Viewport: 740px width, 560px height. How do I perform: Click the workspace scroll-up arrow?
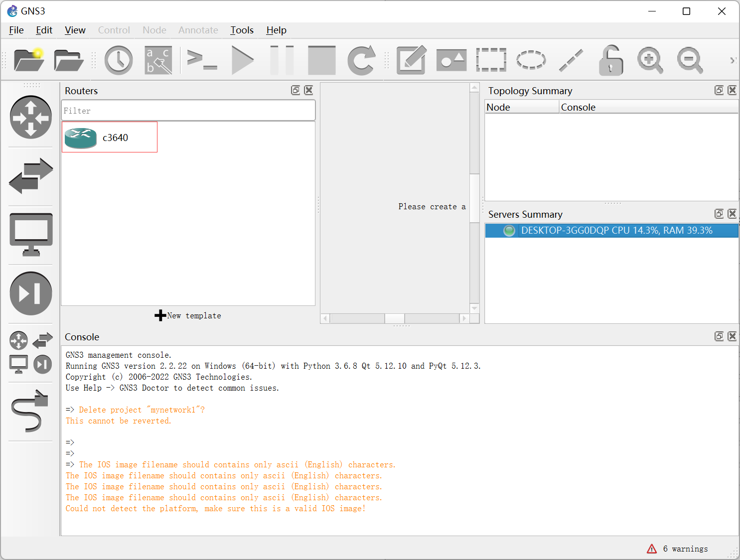coord(474,88)
